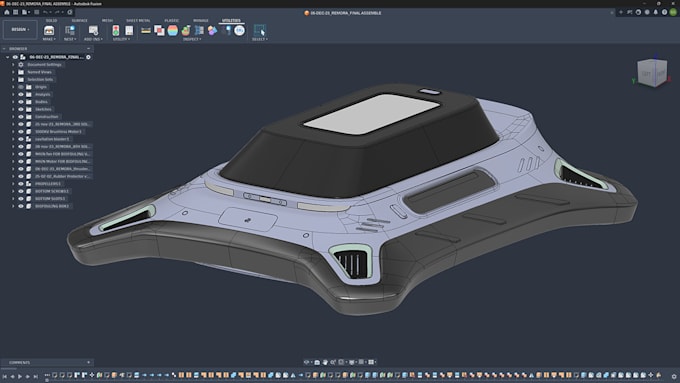Image resolution: width=680 pixels, height=383 pixels.
Task: Expand the Named Views folder
Action: 13,72
